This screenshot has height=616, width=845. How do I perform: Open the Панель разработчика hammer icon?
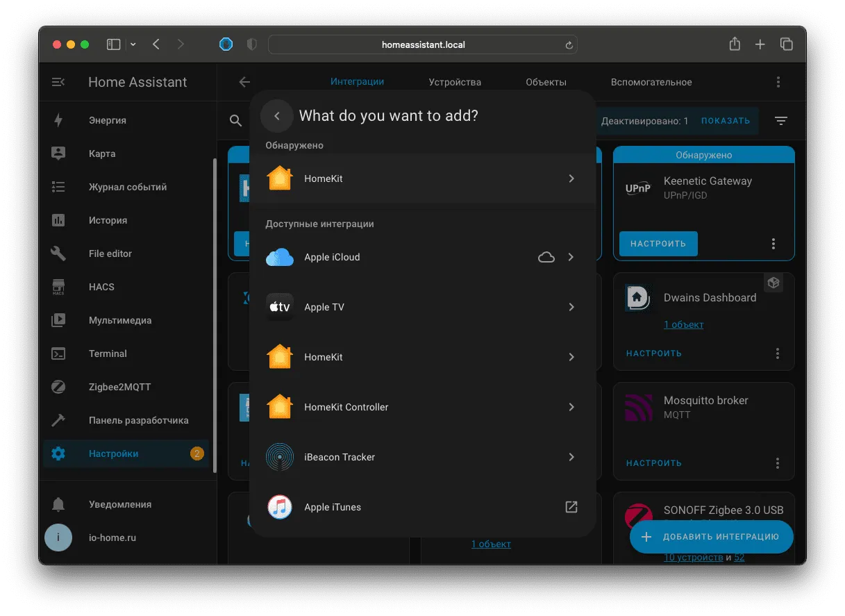pos(58,420)
